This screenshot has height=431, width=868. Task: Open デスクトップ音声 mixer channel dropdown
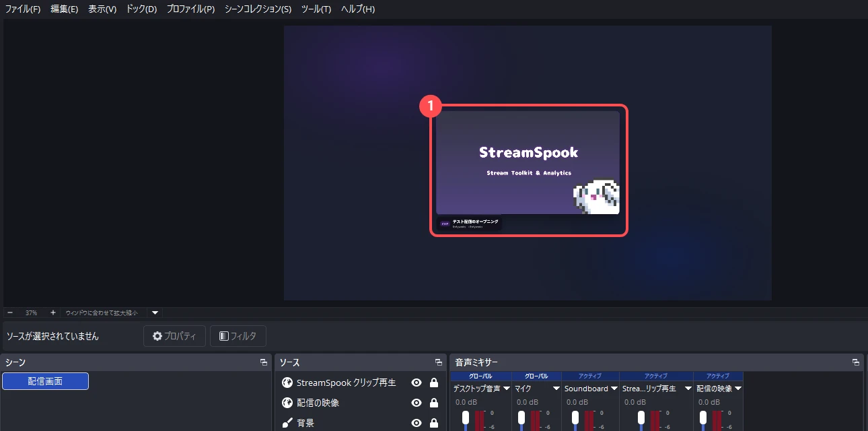tap(507, 389)
